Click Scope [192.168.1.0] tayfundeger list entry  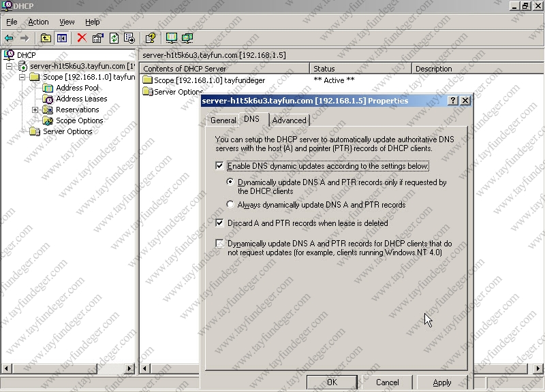(209, 80)
